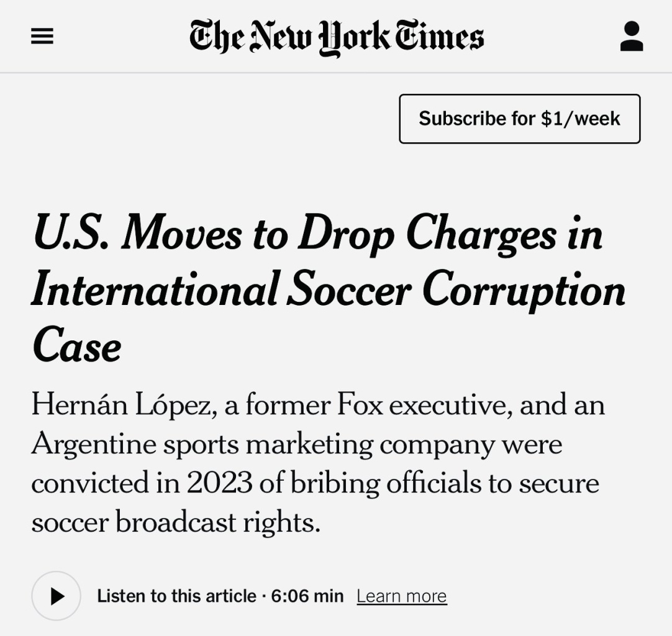The height and width of the screenshot is (636, 672).
Task: Click the word 'Case' in the headline
Action: 77,345
